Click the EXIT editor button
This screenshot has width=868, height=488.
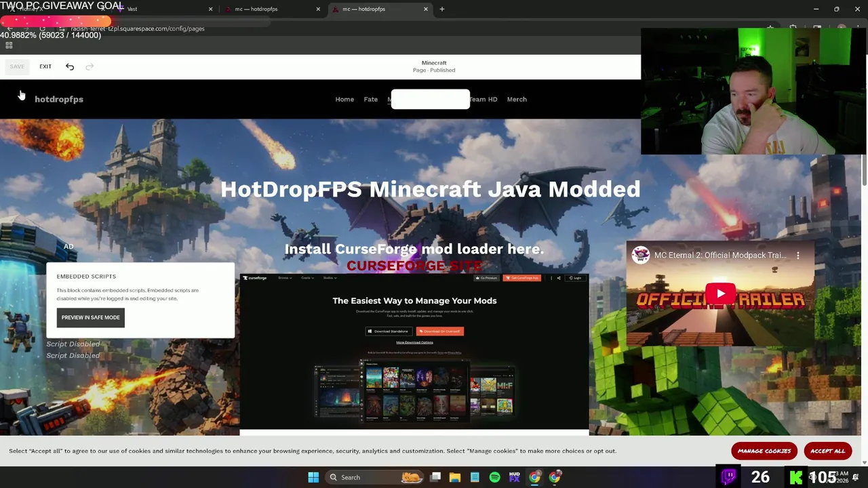[45, 66]
